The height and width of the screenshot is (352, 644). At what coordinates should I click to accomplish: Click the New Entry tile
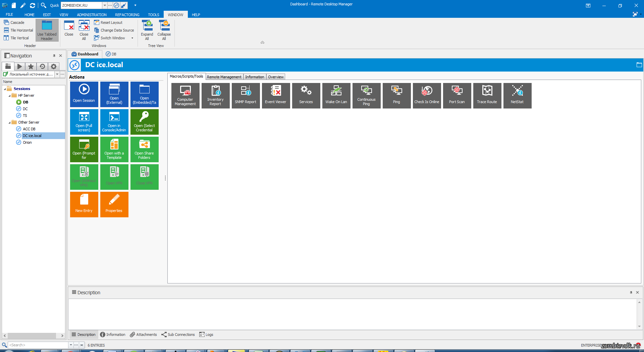pos(84,205)
